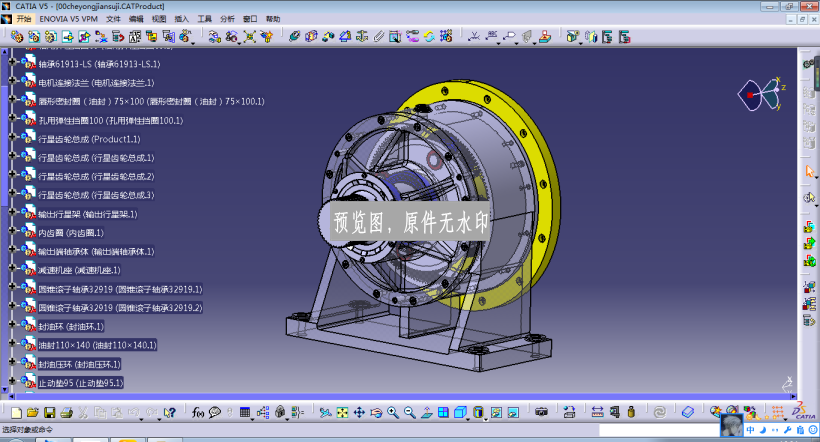This screenshot has height=442, width=820.
Task: Expand the 孔用弹性挡圈100 tree node
Action: click(12, 118)
